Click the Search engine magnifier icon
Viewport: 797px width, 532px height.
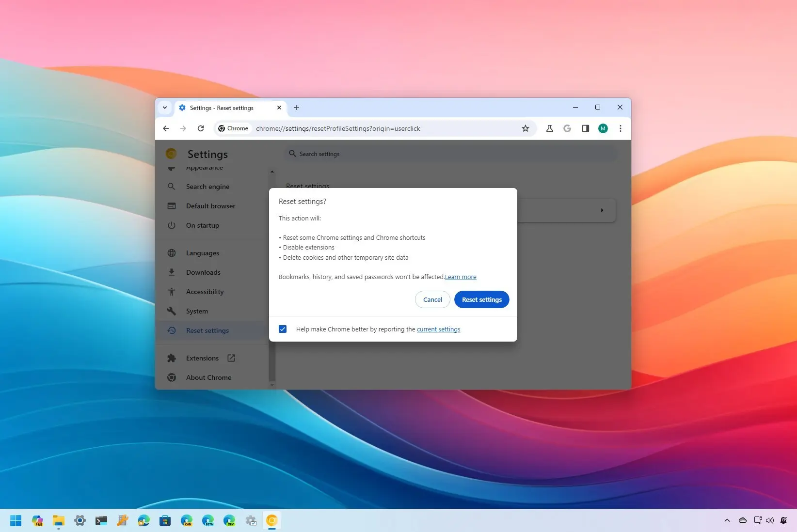coord(171,186)
